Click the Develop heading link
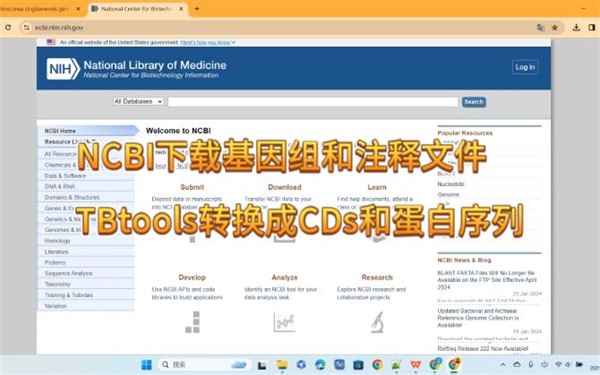This screenshot has width=600, height=375. (192, 277)
